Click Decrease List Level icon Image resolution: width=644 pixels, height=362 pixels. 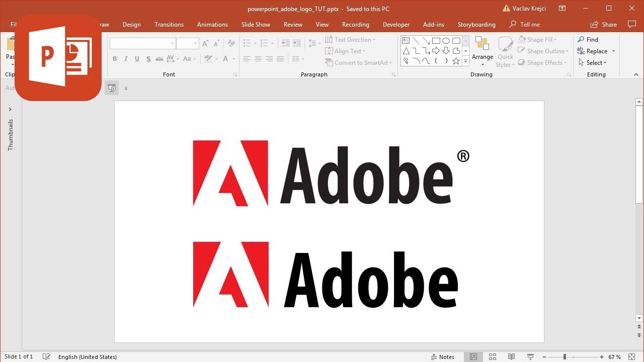click(x=286, y=44)
